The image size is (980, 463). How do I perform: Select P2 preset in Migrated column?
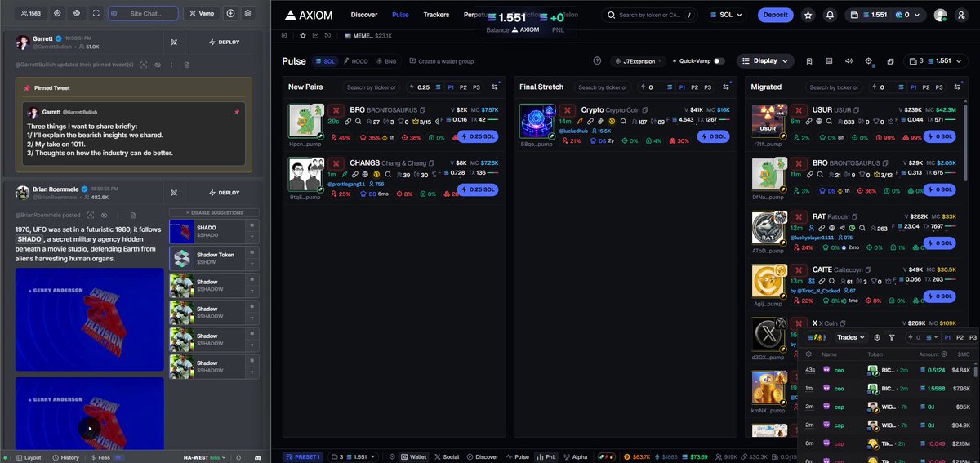(925, 87)
